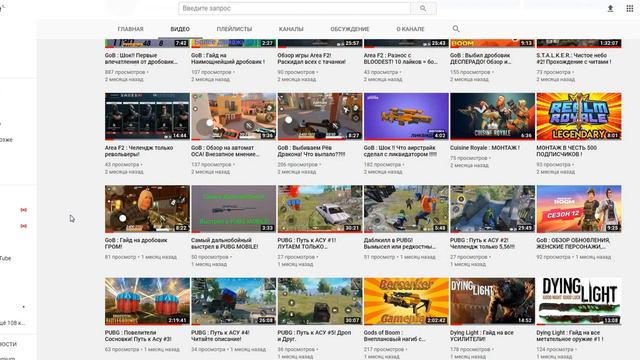Open the upload video icon
This screenshot has height=360, width=640.
pos(610,9)
